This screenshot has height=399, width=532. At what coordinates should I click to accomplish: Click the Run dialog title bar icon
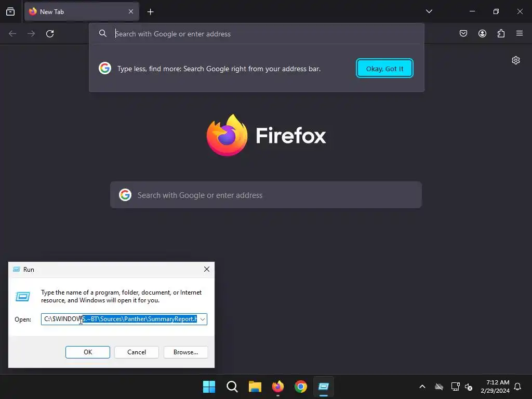pyautogui.click(x=16, y=270)
